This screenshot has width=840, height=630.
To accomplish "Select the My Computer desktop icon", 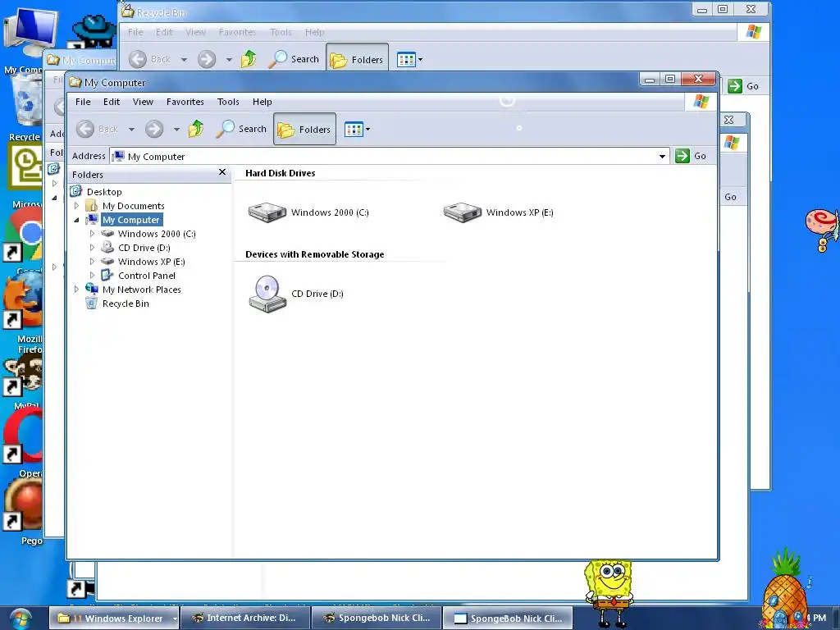I will tap(30, 32).
